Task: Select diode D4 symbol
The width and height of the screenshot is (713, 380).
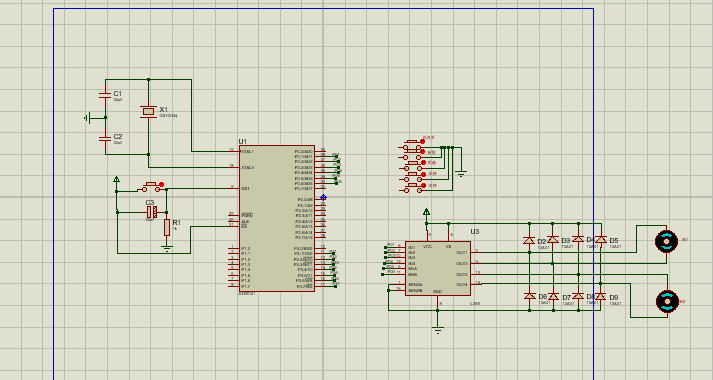Action: click(578, 239)
